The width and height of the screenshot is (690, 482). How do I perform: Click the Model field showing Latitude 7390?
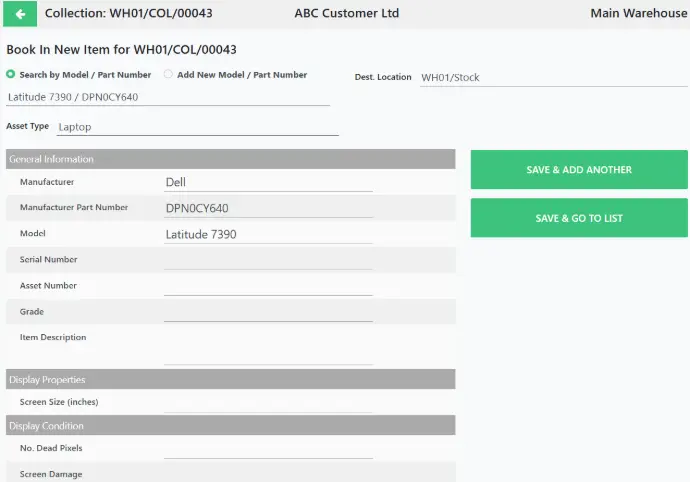tap(268, 234)
